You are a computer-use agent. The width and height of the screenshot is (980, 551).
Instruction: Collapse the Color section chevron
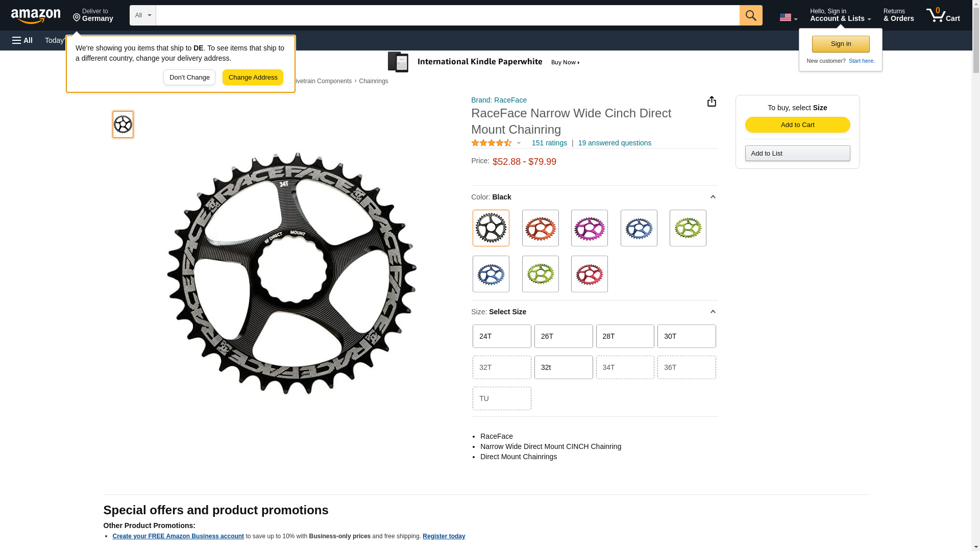click(x=713, y=197)
